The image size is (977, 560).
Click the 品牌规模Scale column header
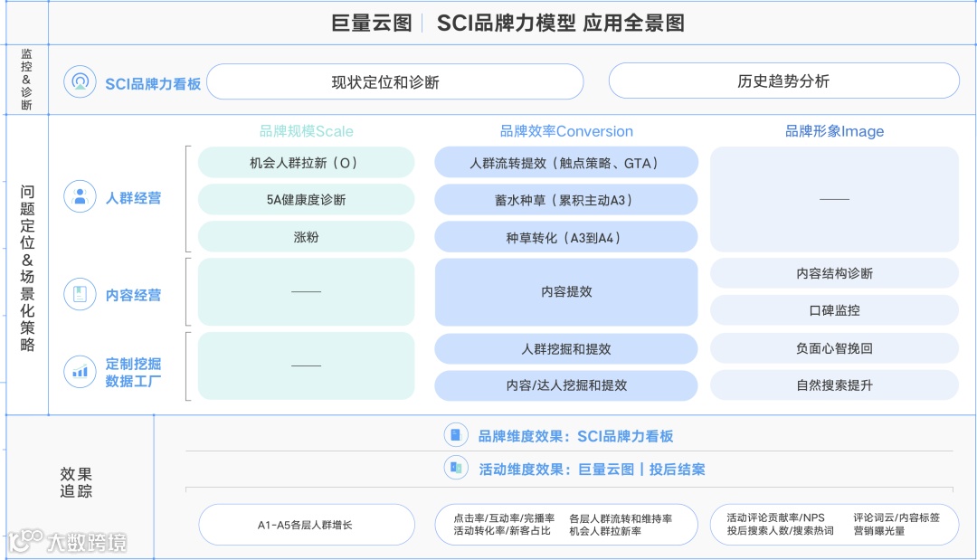[x=306, y=131]
